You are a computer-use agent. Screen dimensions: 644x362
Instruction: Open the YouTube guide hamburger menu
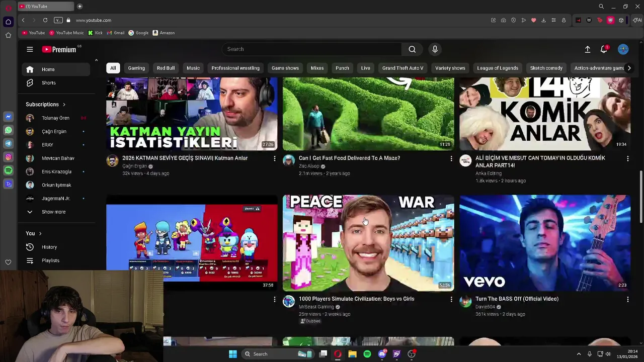[30, 49]
